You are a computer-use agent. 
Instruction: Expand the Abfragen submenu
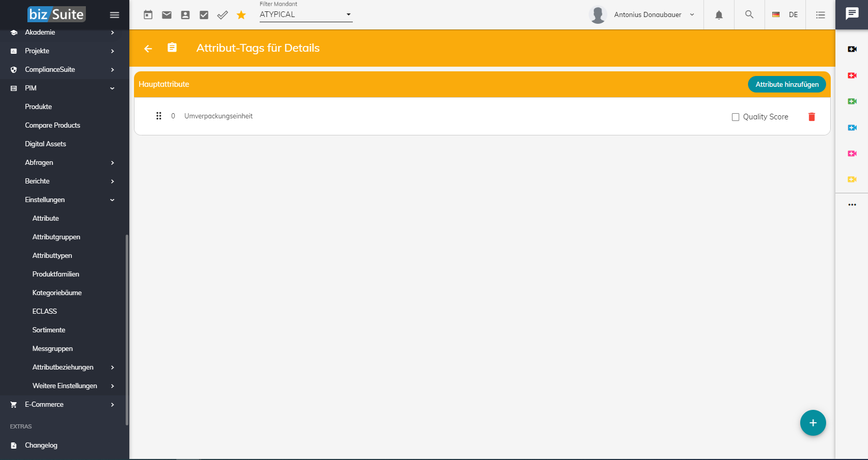(65, 162)
